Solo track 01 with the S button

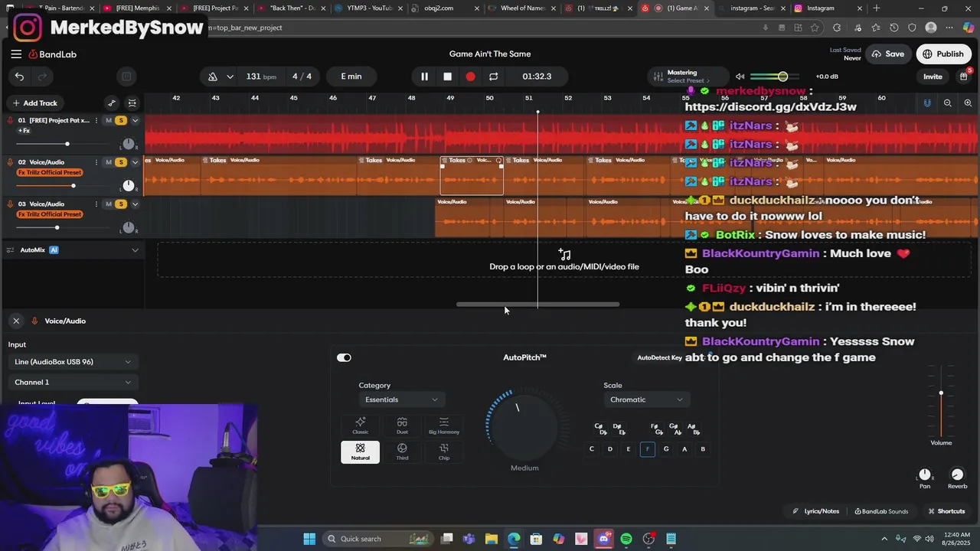tap(120, 120)
